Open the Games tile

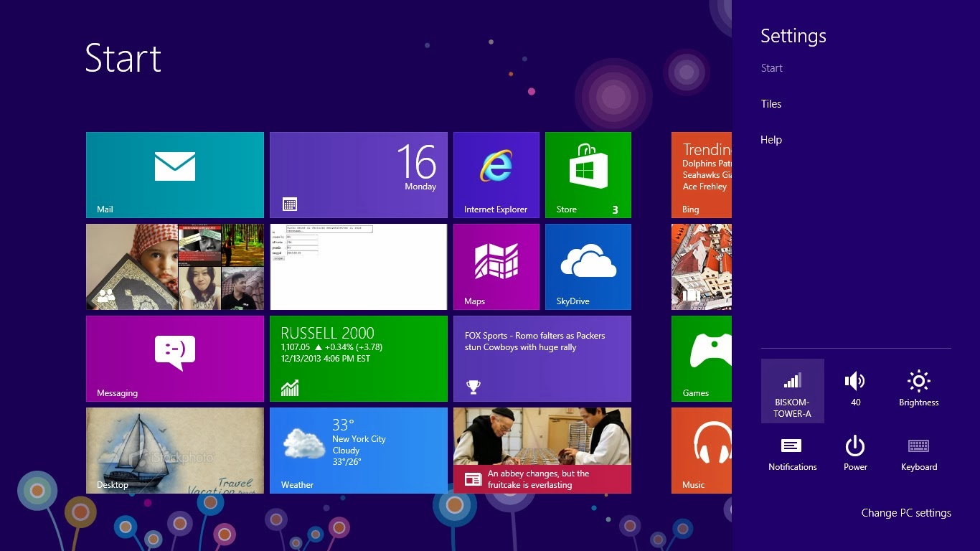coord(702,359)
